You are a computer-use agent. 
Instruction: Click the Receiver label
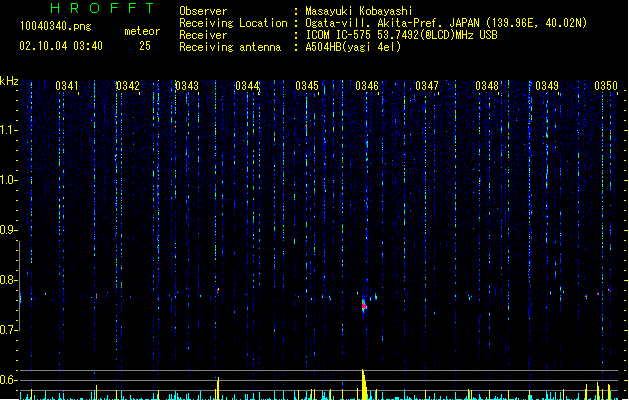point(203,35)
